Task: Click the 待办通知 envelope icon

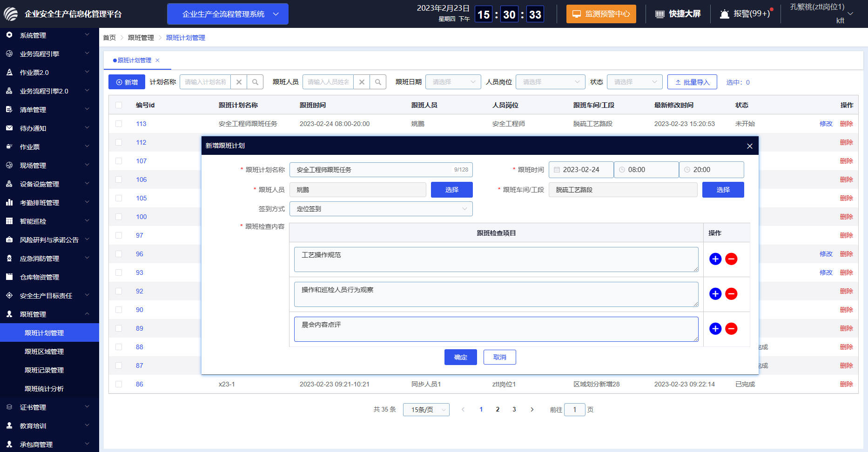Action: (x=9, y=128)
